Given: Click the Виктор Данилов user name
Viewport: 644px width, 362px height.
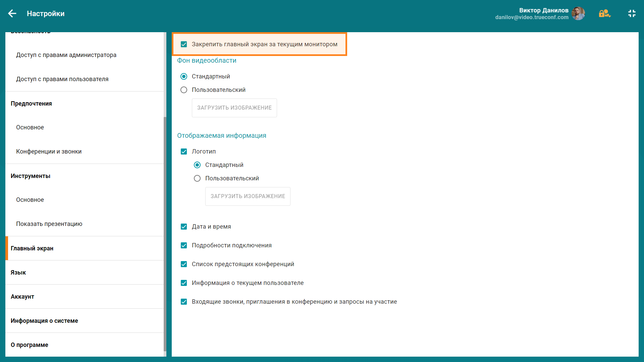Looking at the screenshot, I should (x=544, y=10).
